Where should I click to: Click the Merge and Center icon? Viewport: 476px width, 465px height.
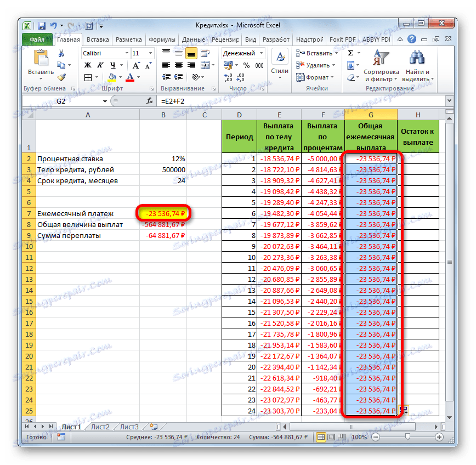205,65
